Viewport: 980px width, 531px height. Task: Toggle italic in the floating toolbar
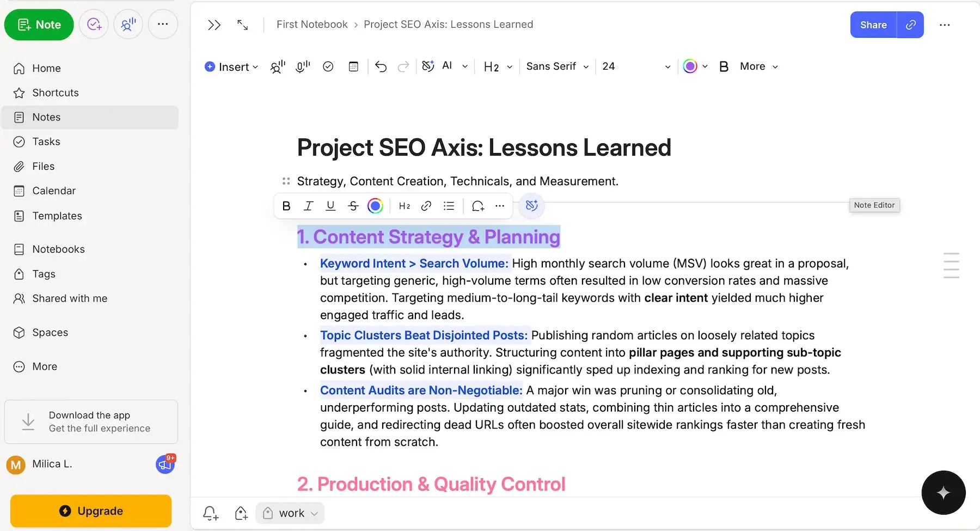tap(308, 206)
